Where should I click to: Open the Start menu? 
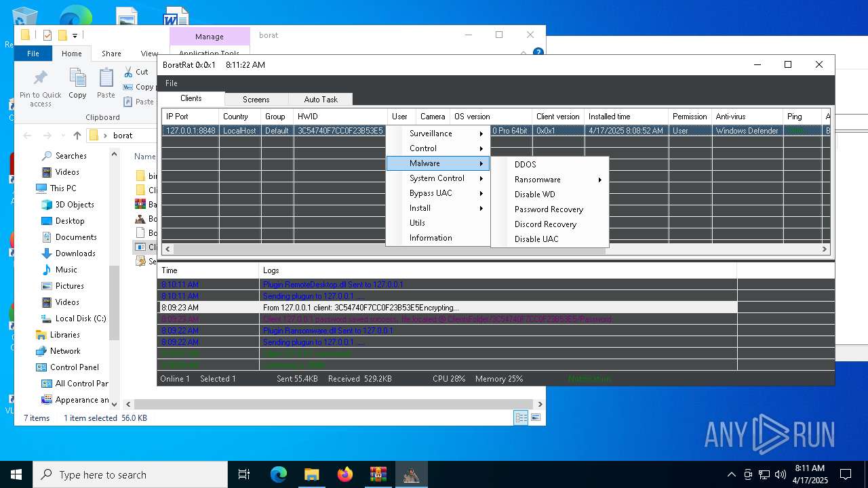[16, 474]
